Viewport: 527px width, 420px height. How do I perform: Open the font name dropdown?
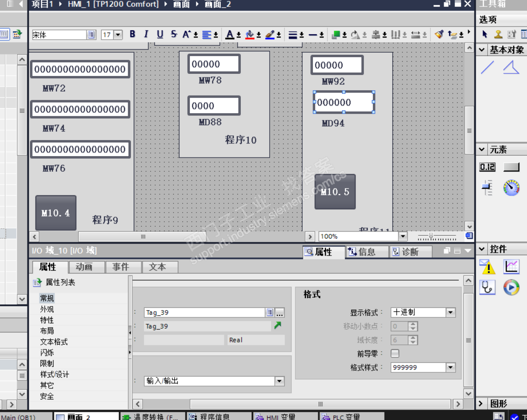coord(92,35)
